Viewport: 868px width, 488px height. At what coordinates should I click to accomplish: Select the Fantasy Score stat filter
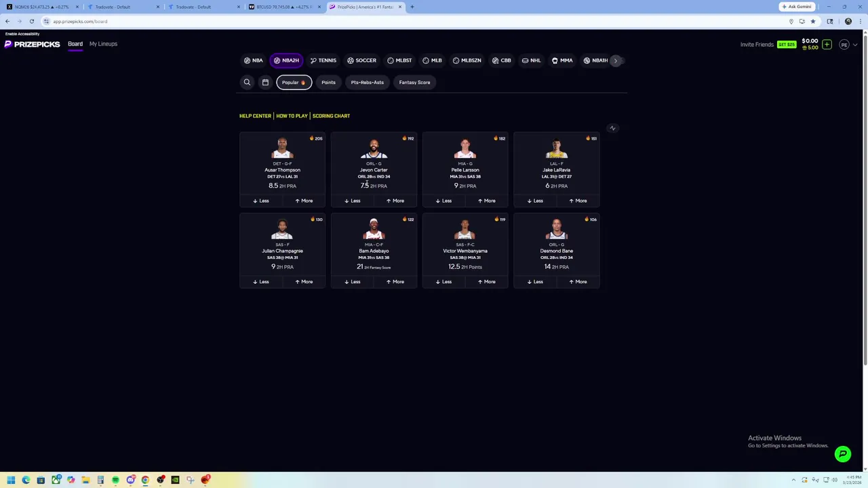click(x=414, y=82)
